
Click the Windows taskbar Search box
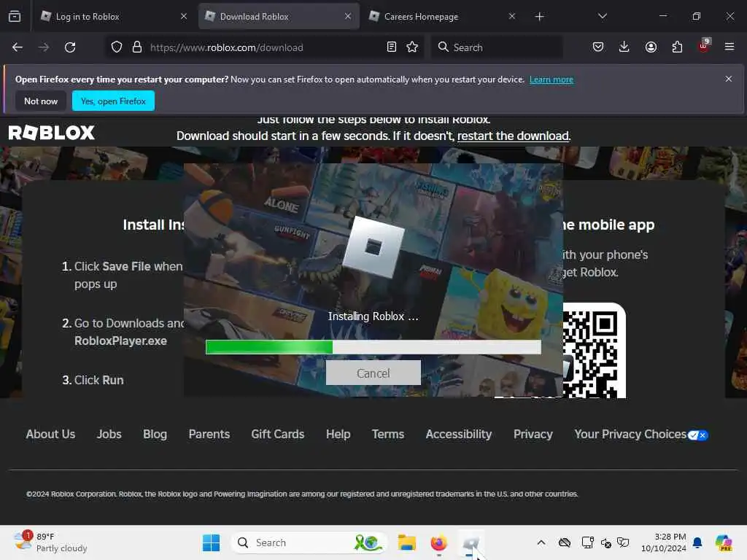click(309, 542)
